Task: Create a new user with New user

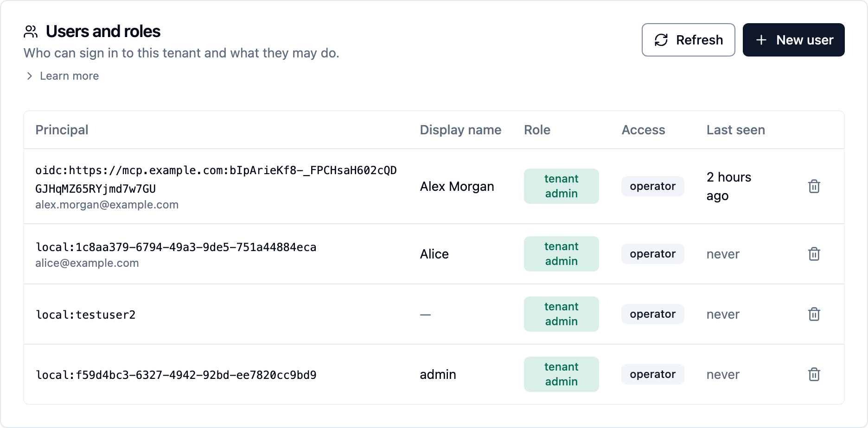Action: click(793, 40)
